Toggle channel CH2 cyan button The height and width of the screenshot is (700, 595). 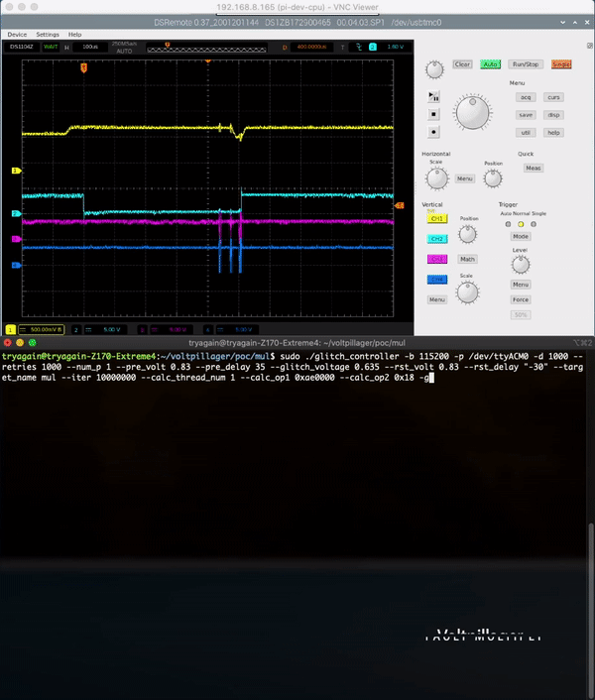pos(437,239)
